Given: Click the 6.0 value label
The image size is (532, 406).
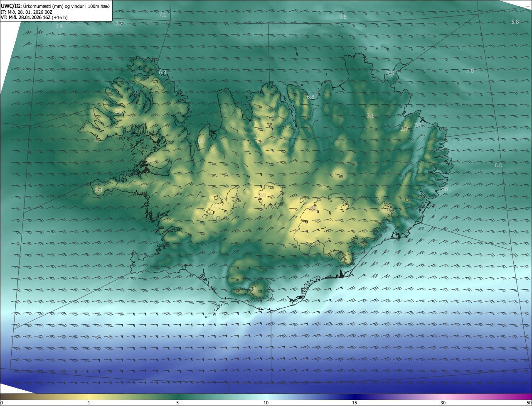Looking at the screenshot, I should [x=498, y=165].
